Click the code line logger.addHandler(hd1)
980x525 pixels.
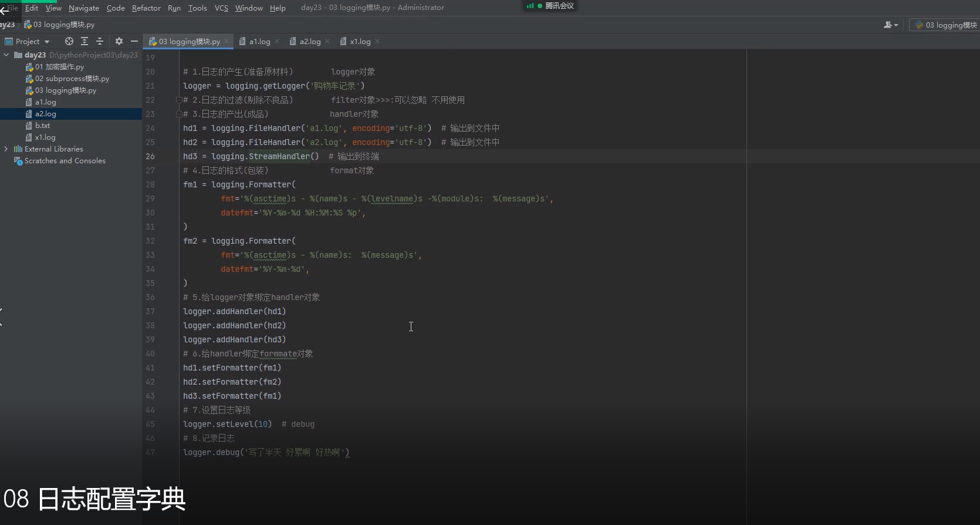pyautogui.click(x=235, y=311)
